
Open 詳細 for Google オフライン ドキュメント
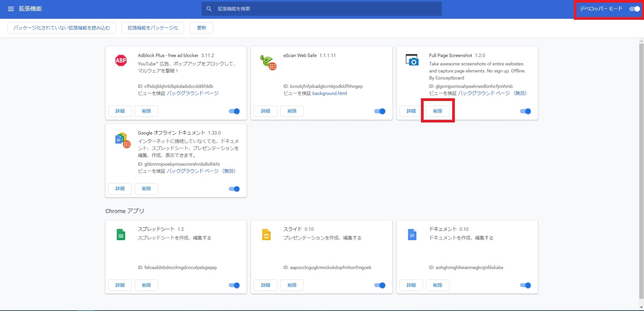pyautogui.click(x=120, y=189)
